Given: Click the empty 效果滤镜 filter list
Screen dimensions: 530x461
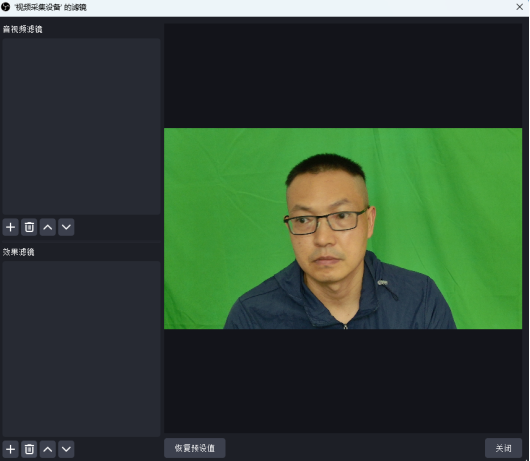Looking at the screenshot, I should click(81, 349).
